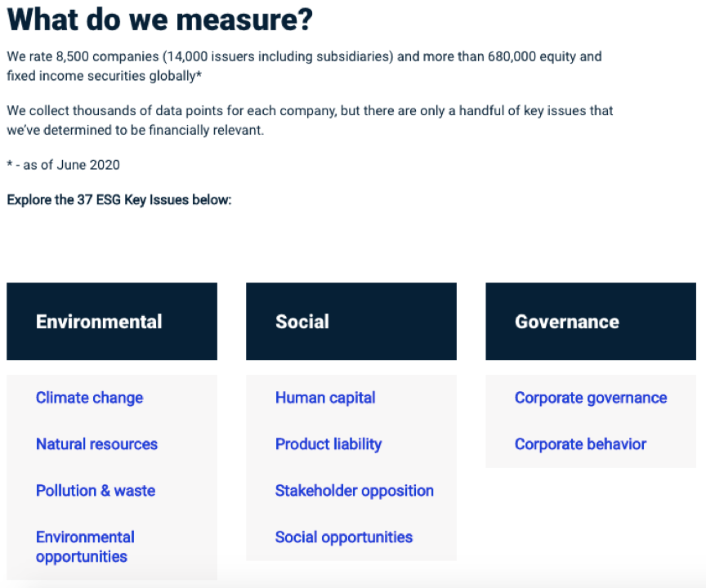Viewport: 706px width, 588px height.
Task: Click the footnote asterisk after "globally"
Action: (199, 76)
